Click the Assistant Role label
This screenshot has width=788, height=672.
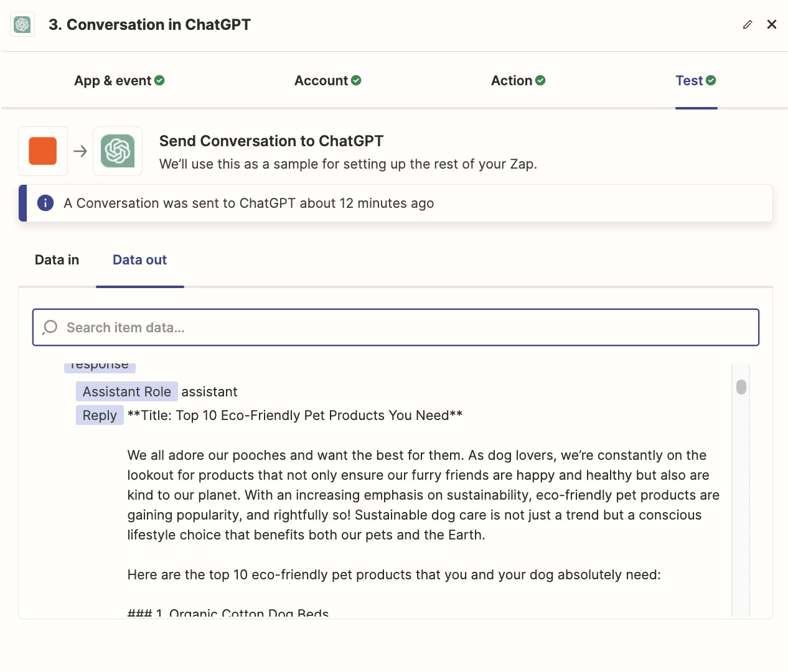pyautogui.click(x=127, y=391)
